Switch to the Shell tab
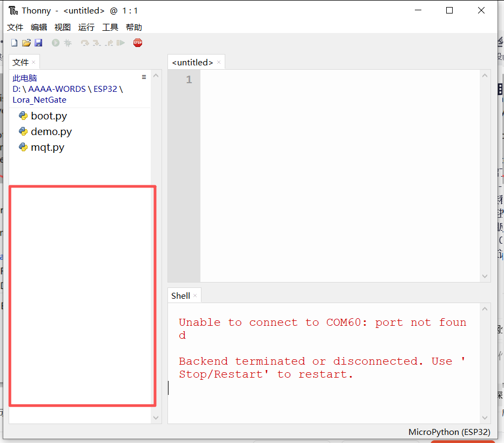 tap(180, 296)
